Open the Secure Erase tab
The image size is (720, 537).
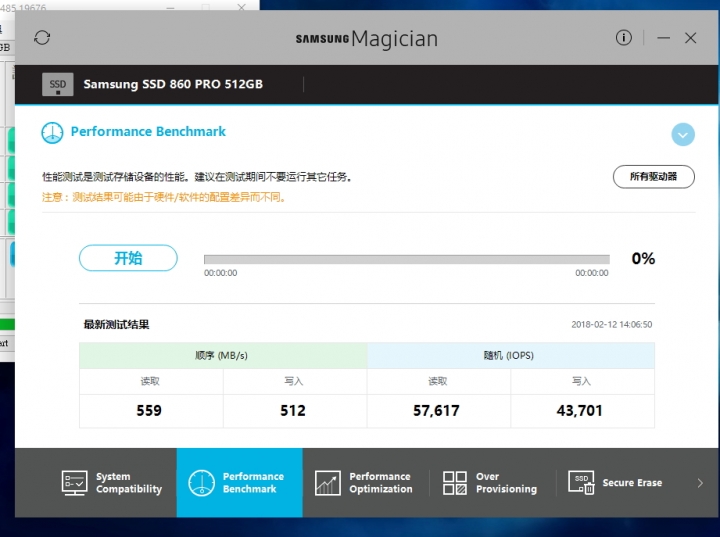tap(618, 482)
